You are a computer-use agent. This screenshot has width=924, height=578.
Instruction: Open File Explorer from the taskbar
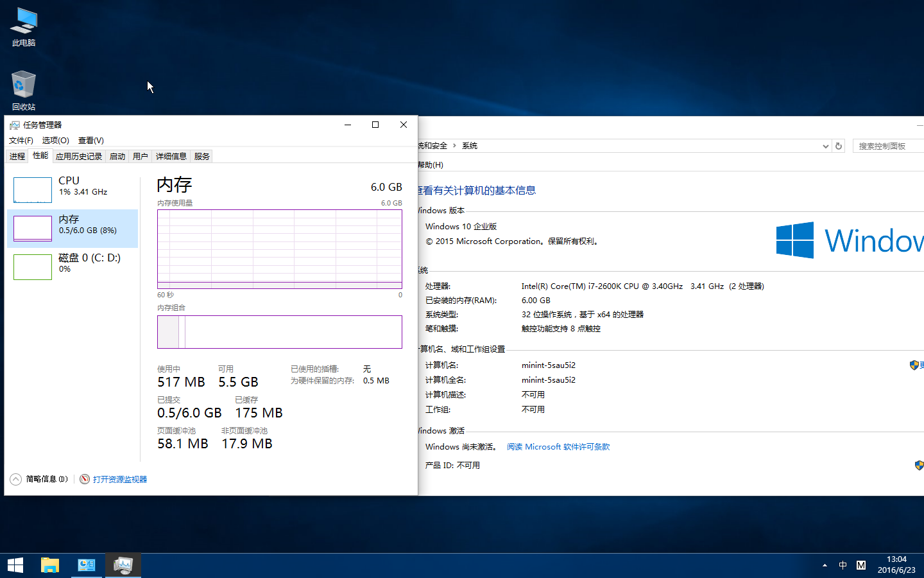click(x=50, y=565)
